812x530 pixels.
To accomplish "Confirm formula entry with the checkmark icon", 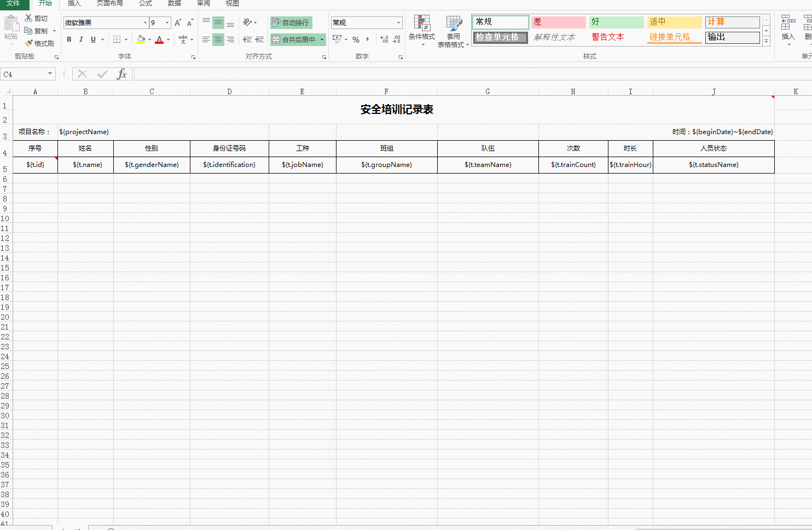I will click(x=102, y=74).
